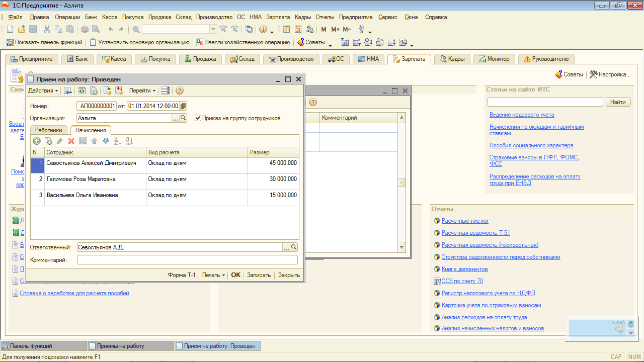Image resolution: width=644 pixels, height=362 pixels.
Task: Click the magnifier beside Ответственный field
Action: click(294, 247)
